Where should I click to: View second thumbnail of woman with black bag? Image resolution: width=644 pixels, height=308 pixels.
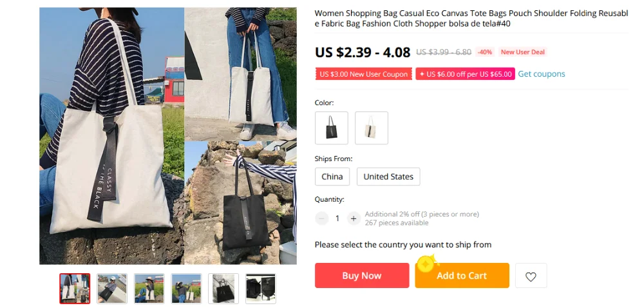[x=111, y=289]
